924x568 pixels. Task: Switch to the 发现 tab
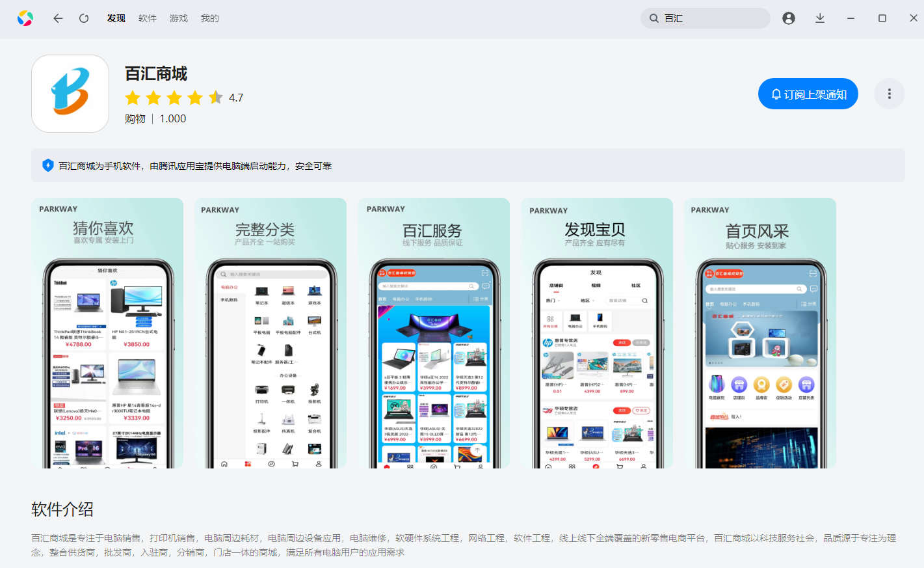(116, 18)
